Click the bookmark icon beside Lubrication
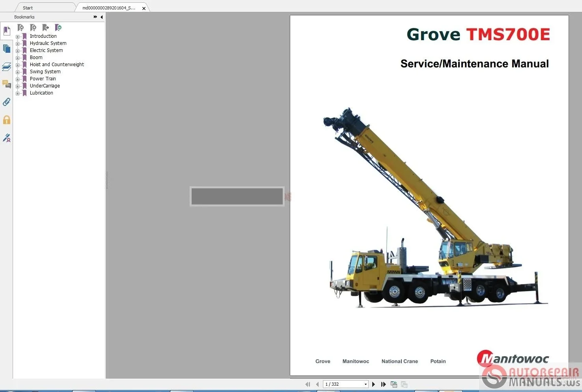Image resolution: width=582 pixels, height=392 pixels. click(25, 93)
